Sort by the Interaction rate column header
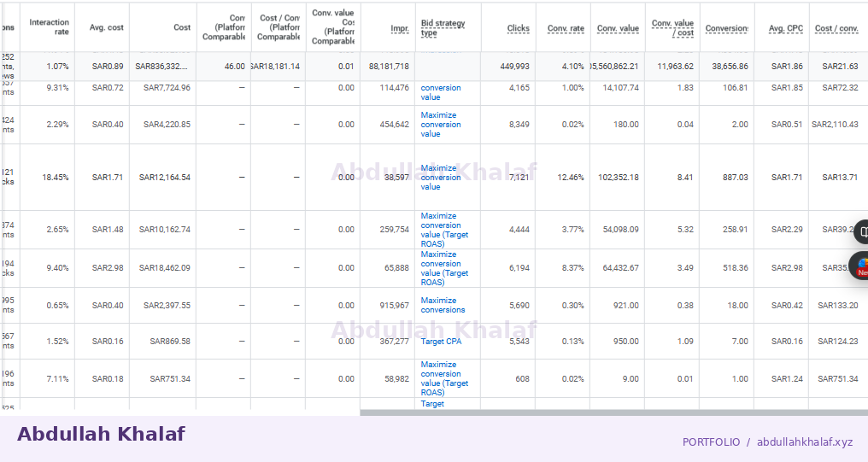The image size is (868, 462). [49, 27]
